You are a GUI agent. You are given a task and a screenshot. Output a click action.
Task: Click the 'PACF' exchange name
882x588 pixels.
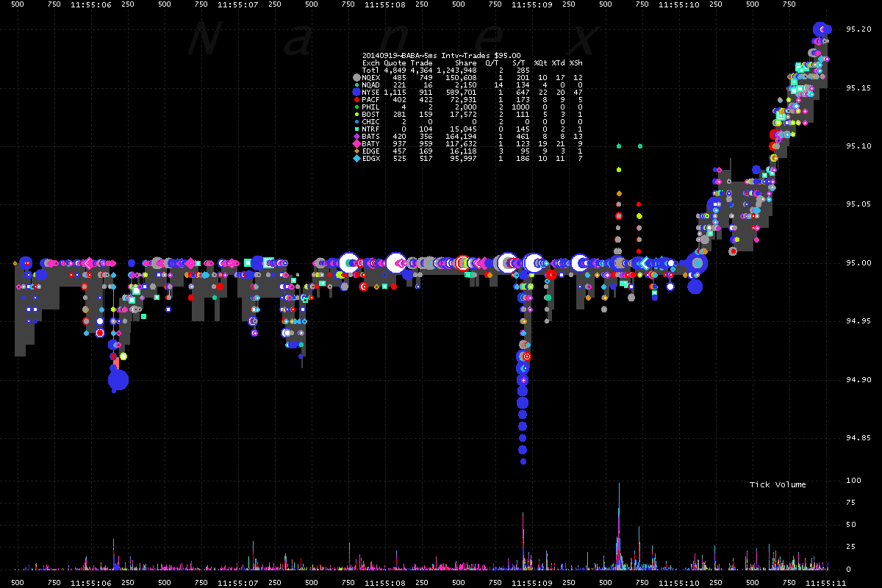(371, 99)
